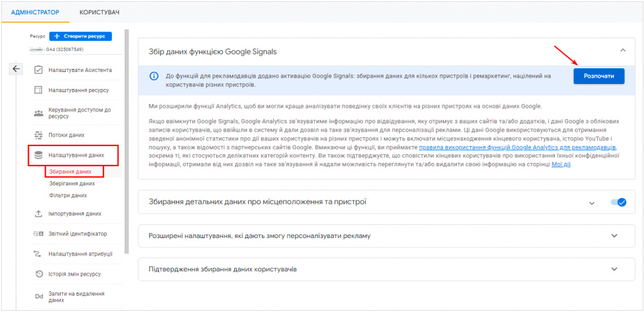Click the Створити ресурс button

[80, 36]
